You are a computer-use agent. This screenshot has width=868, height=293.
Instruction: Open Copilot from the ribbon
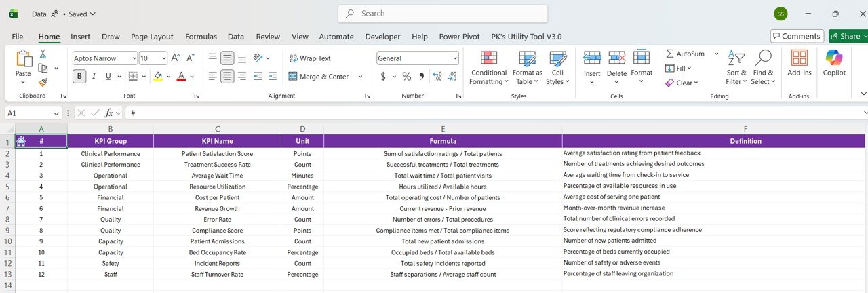point(833,63)
